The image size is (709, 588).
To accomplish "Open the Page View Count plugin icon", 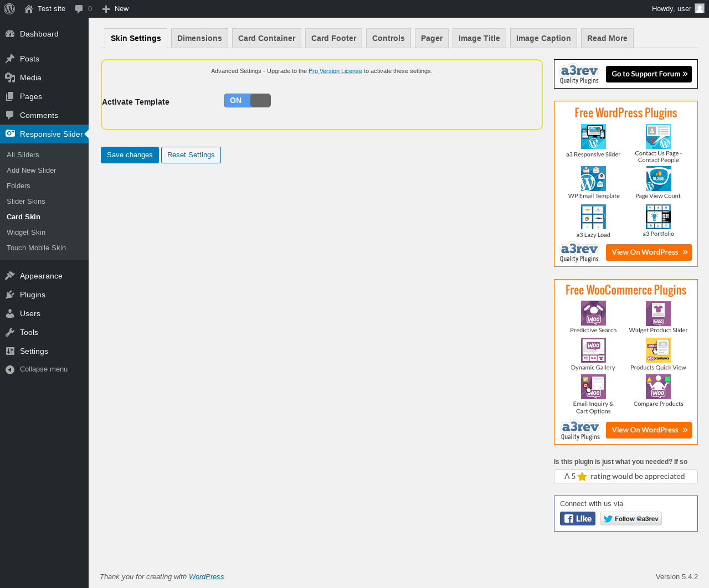I will (658, 179).
